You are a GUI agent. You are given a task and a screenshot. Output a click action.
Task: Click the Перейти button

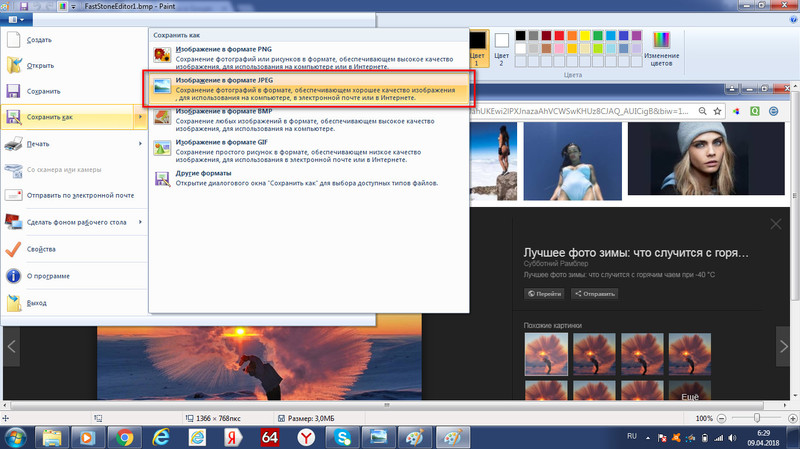tap(544, 293)
